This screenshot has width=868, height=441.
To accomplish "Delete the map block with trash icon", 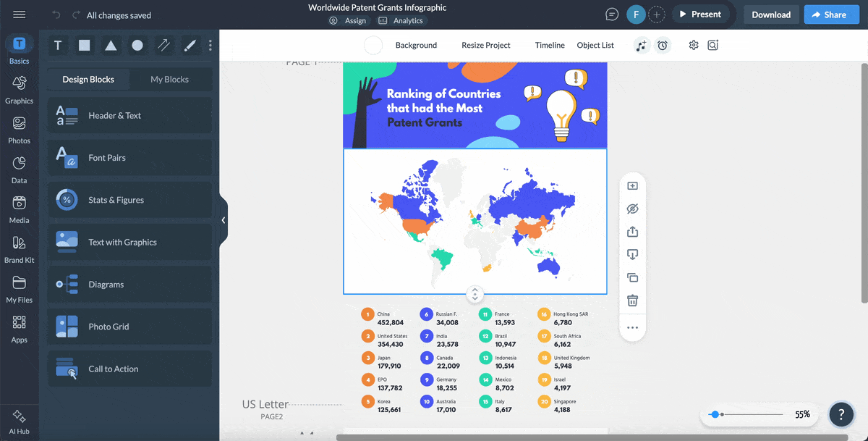I will pos(632,300).
